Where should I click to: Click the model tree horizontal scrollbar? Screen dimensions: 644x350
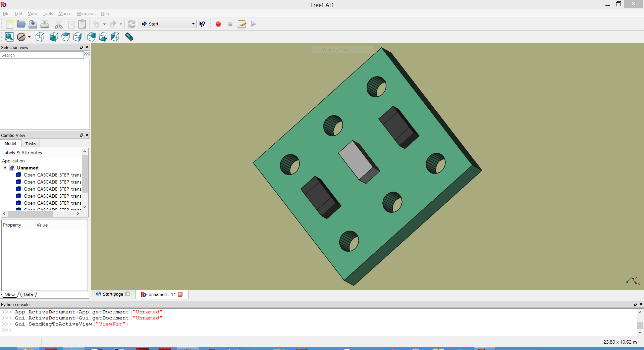30,214
